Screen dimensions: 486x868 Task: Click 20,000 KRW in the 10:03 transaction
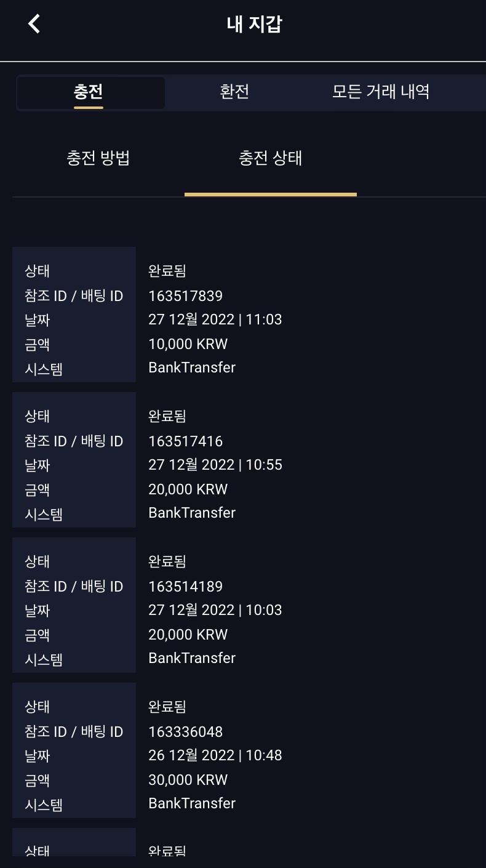(188, 635)
